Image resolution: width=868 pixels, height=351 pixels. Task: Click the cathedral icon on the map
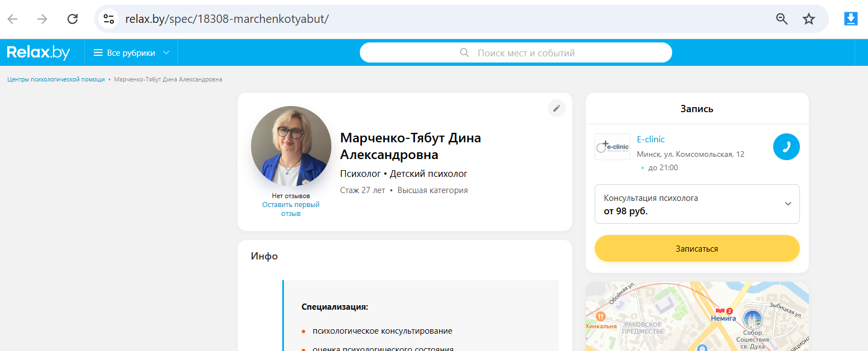753,320
